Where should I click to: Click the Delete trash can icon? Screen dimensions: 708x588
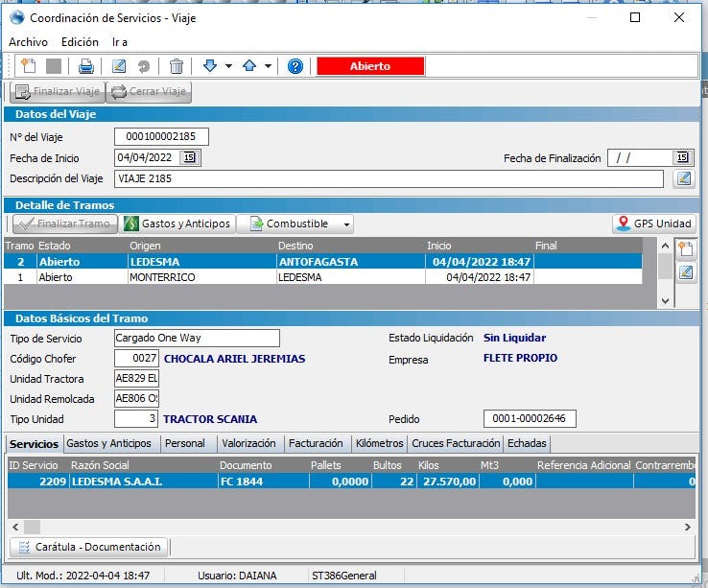click(x=177, y=66)
